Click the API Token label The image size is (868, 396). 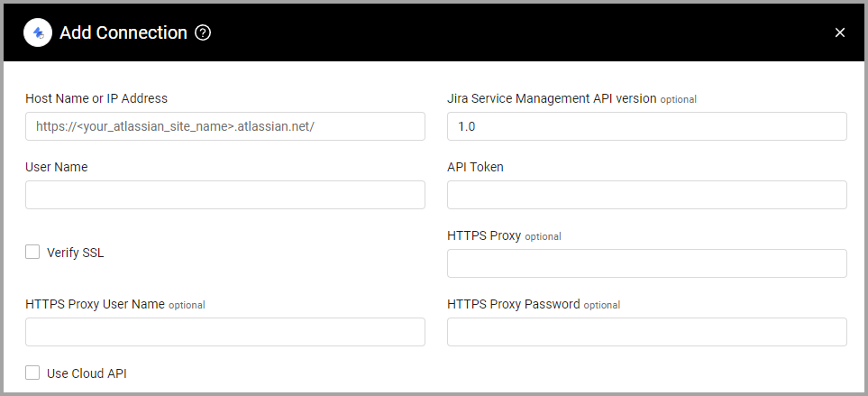(476, 167)
